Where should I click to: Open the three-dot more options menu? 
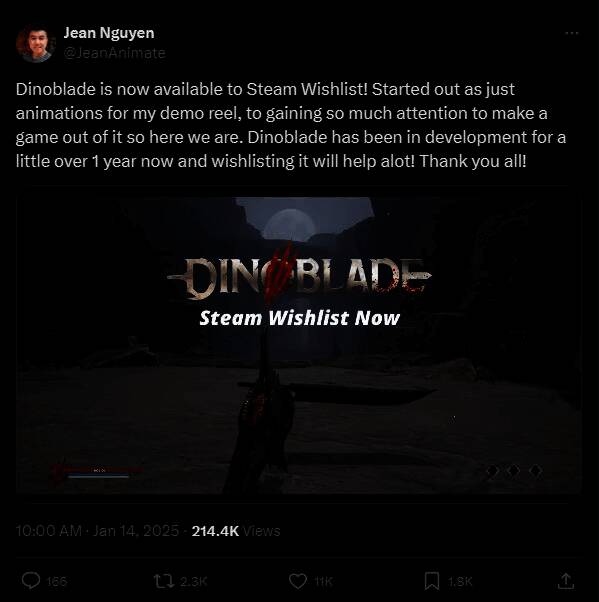tap(571, 33)
